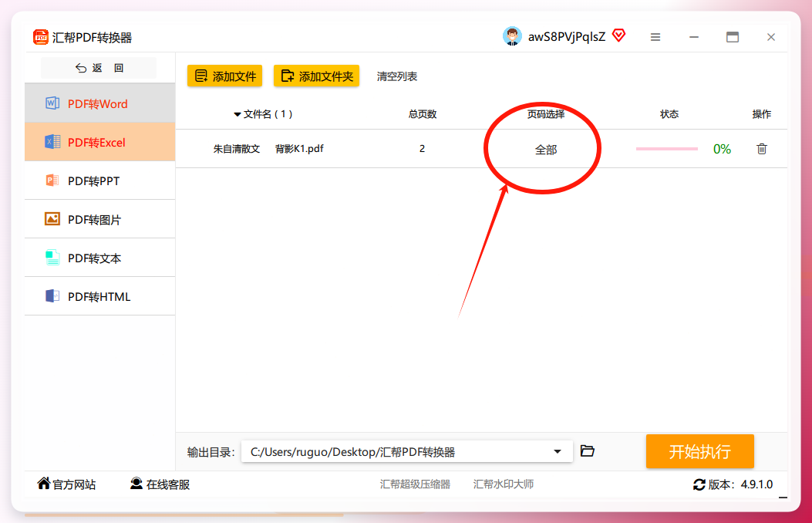Image resolution: width=812 pixels, height=523 pixels.
Task: Click the username awS8PVjPqlsZ
Action: coord(567,37)
